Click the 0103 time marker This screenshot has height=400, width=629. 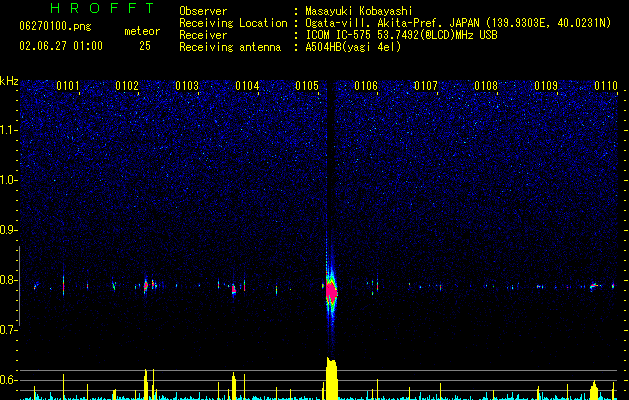click(x=187, y=86)
